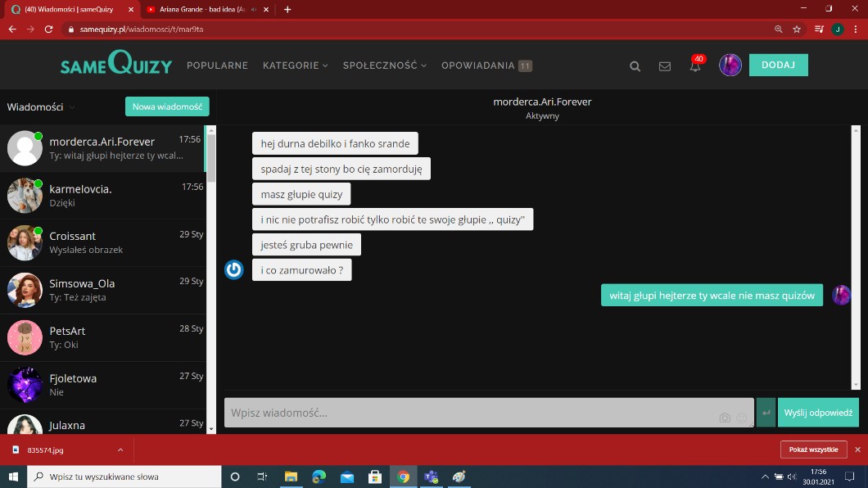This screenshot has width=868, height=488.
Task: Toggle the enter-to-send button
Action: 766,413
